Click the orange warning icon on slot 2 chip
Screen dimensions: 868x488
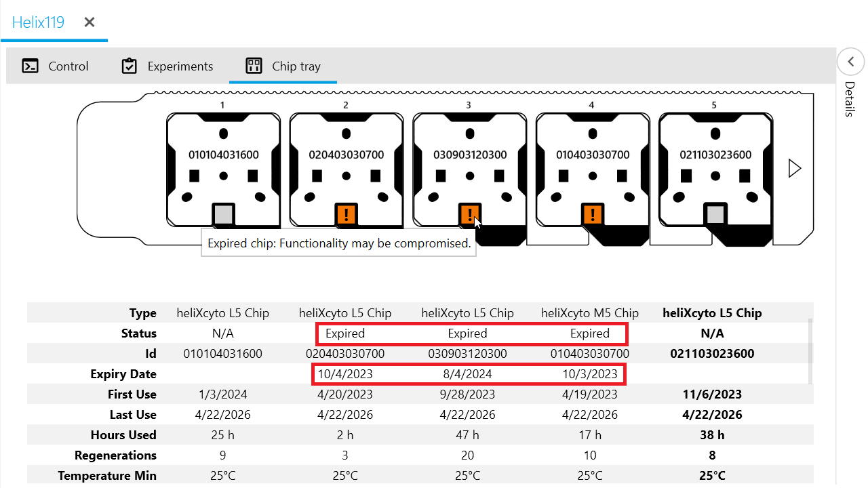tap(347, 215)
